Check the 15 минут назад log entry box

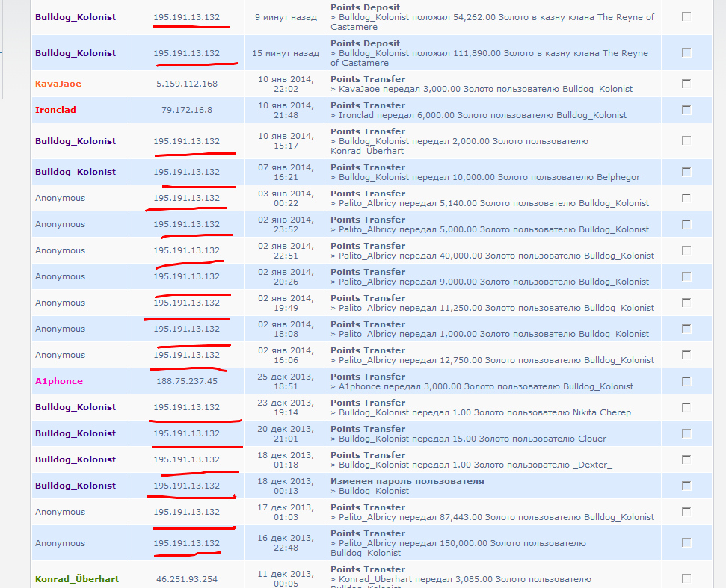click(686, 52)
